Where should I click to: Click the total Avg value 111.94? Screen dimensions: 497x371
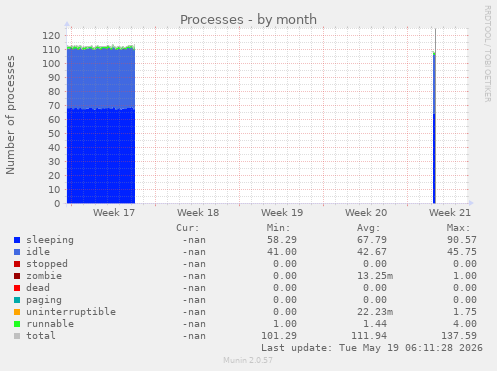tap(369, 336)
